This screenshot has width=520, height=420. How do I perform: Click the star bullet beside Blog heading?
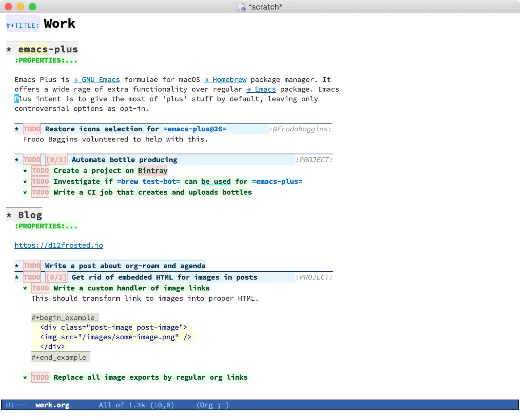pos(9,215)
